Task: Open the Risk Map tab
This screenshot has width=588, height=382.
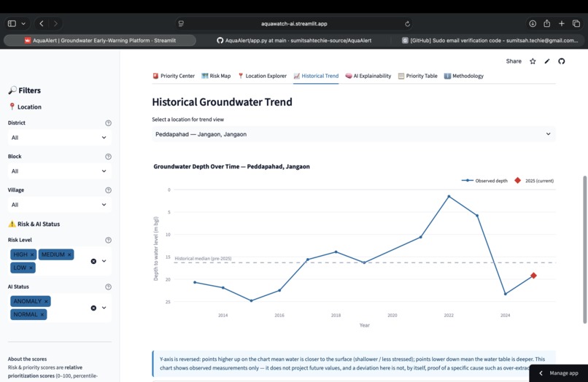Action: tap(216, 76)
